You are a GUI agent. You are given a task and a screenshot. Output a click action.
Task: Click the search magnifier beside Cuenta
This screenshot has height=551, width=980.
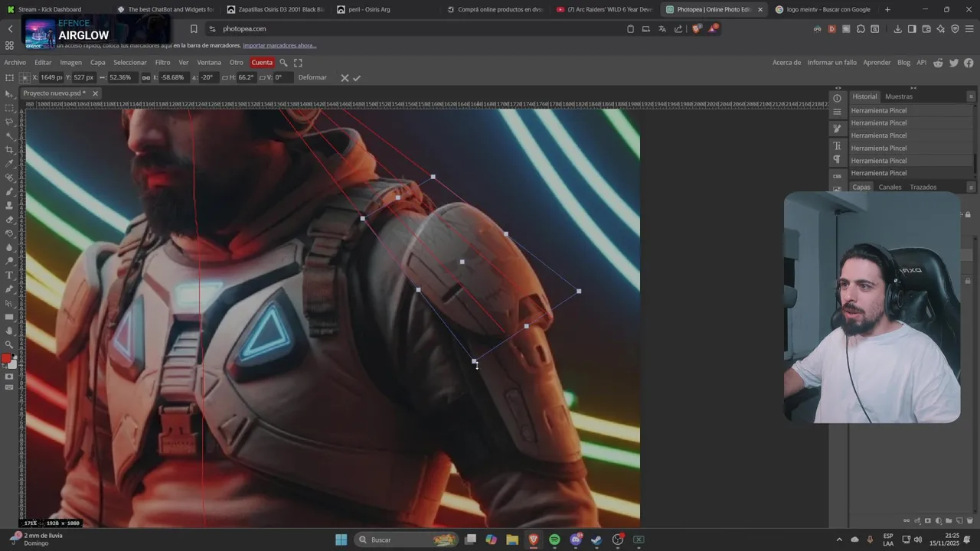pyautogui.click(x=283, y=63)
